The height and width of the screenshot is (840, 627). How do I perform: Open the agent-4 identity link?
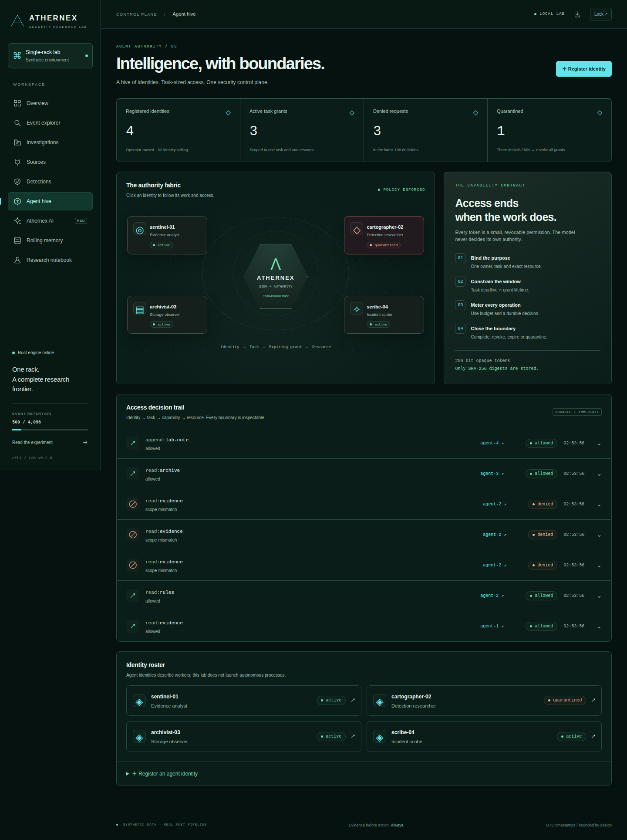(x=492, y=443)
